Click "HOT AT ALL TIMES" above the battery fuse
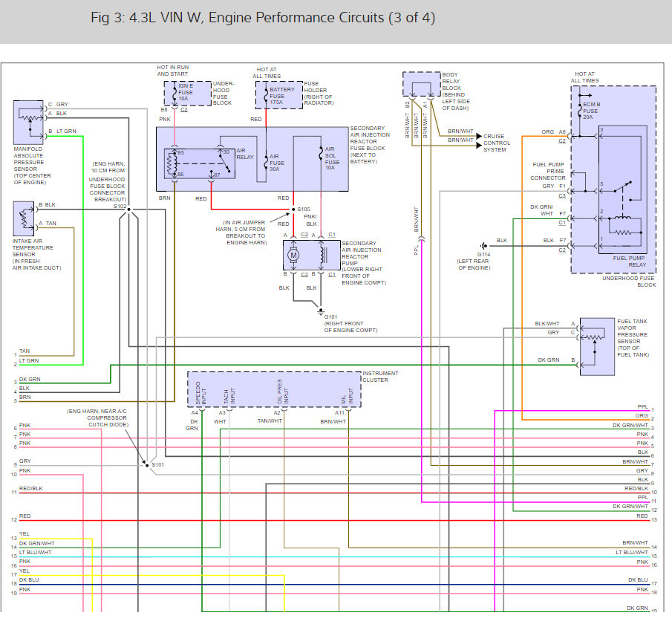This screenshot has height=627, width=672. pyautogui.click(x=267, y=73)
